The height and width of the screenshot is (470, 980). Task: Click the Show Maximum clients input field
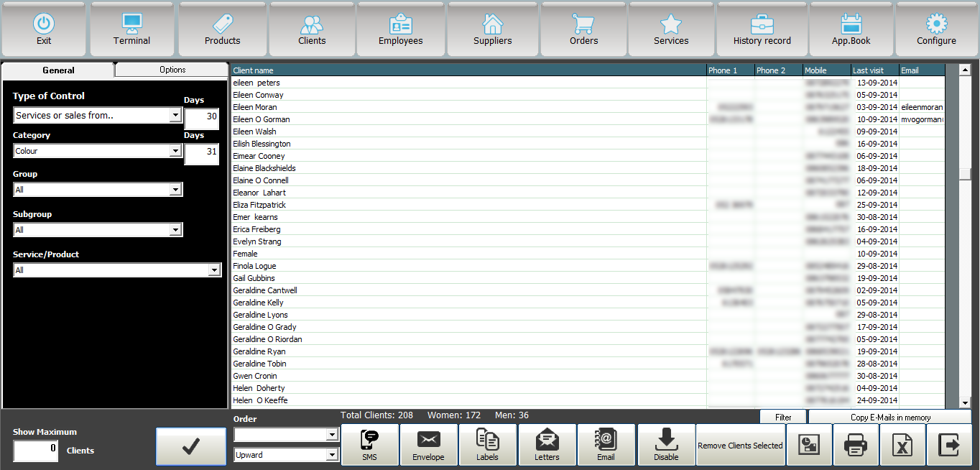(x=36, y=451)
